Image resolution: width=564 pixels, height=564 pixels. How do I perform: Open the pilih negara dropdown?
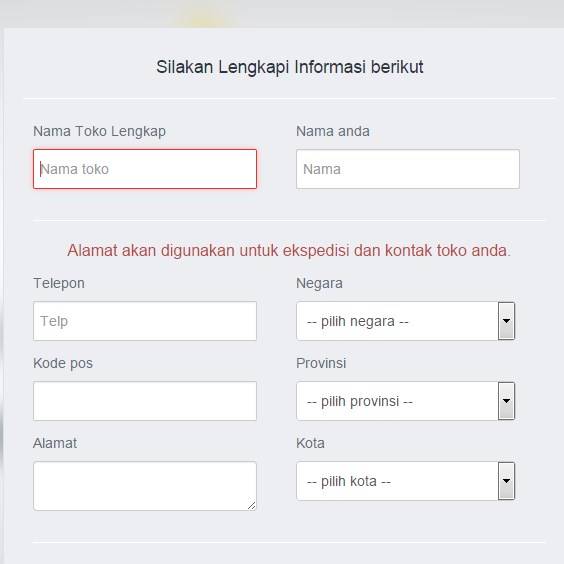pyautogui.click(x=406, y=321)
